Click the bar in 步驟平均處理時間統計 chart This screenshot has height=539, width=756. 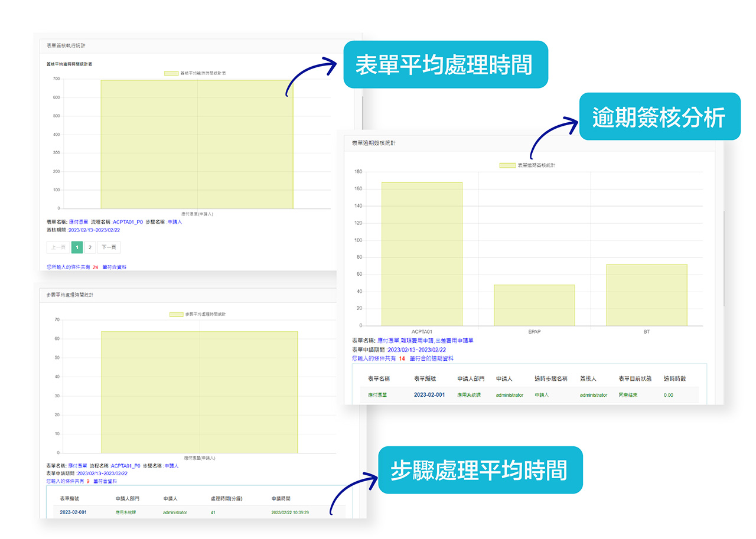click(199, 392)
